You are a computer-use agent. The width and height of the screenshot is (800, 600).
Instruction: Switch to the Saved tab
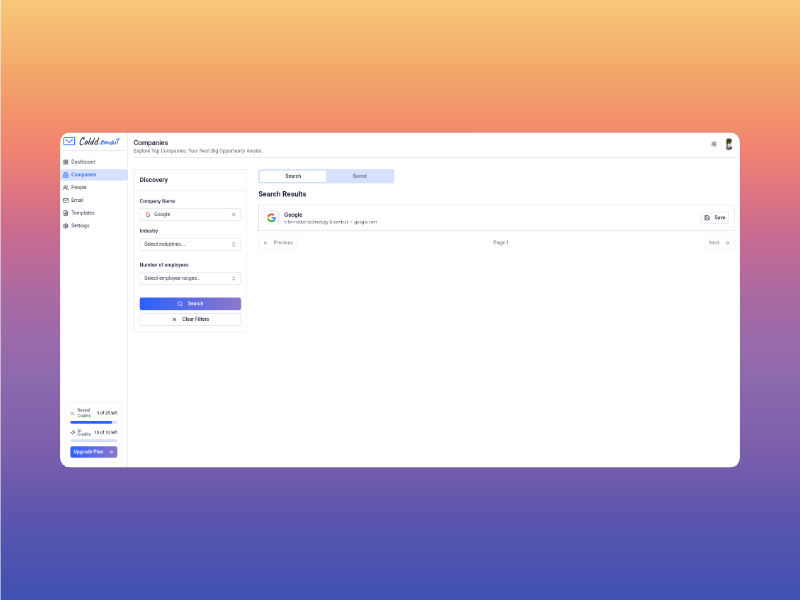point(359,176)
